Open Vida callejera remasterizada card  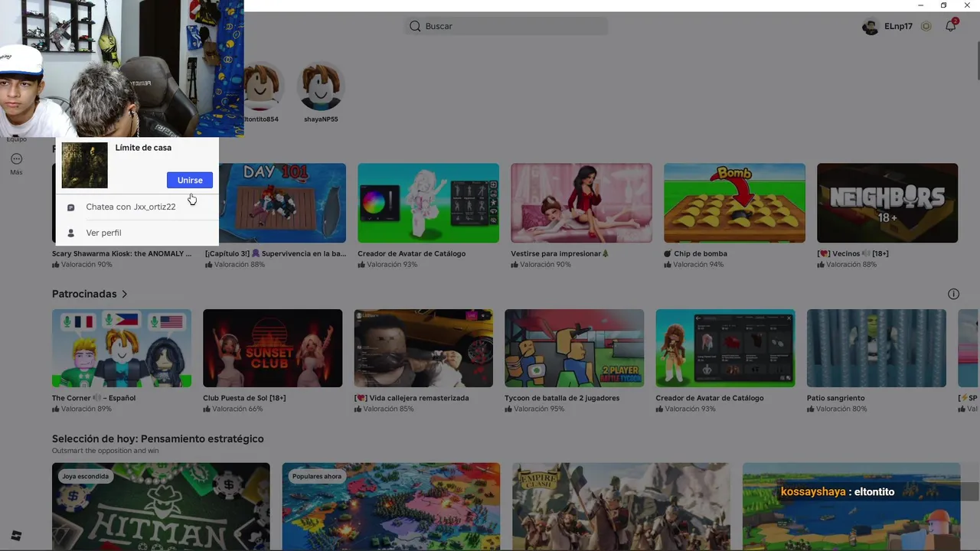[x=423, y=348]
